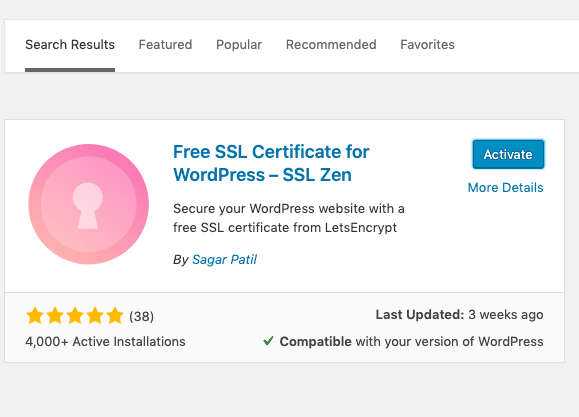Visit author Sagar Patil's link
The width and height of the screenshot is (579, 417).
click(225, 260)
